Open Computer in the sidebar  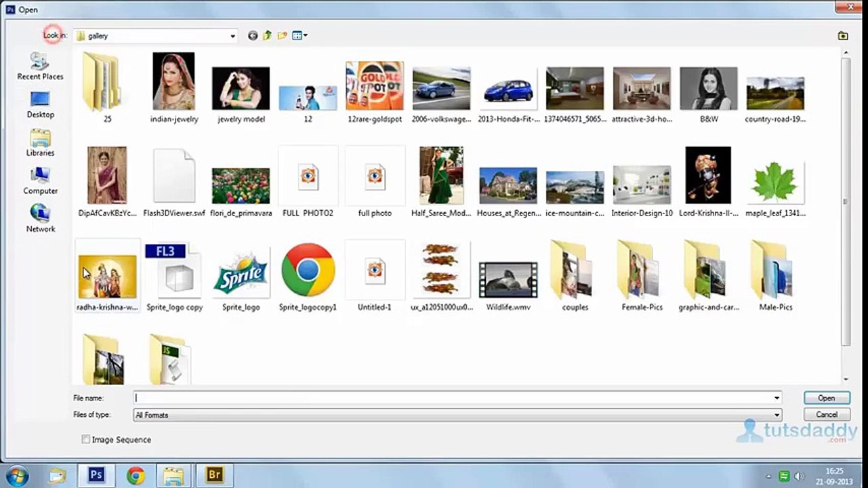[x=40, y=180]
